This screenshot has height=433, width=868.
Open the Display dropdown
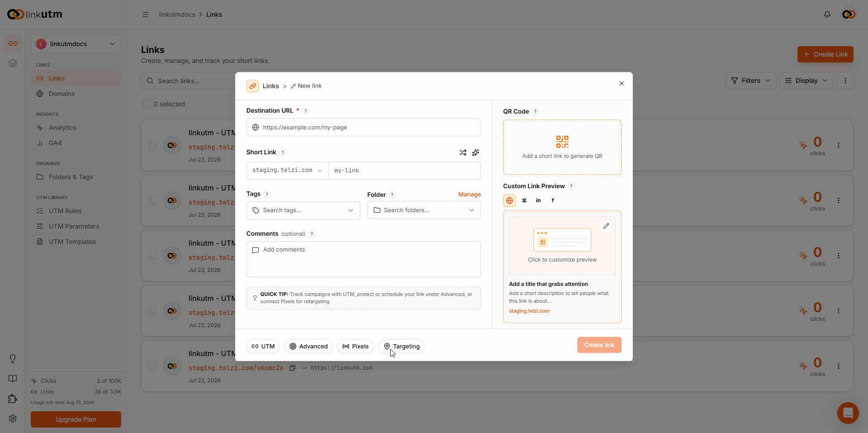point(807,81)
